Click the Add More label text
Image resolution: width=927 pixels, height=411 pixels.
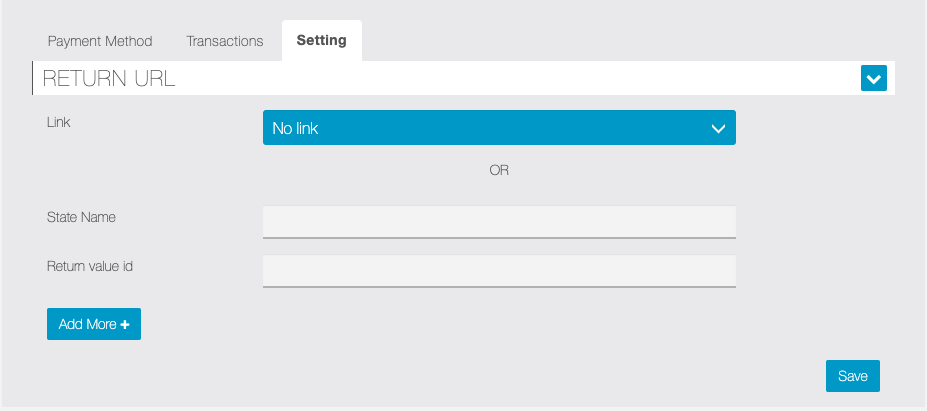[x=87, y=325]
